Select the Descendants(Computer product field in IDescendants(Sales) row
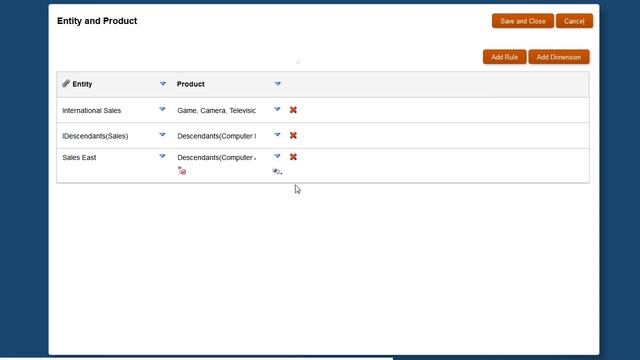640x360 pixels. [217, 136]
